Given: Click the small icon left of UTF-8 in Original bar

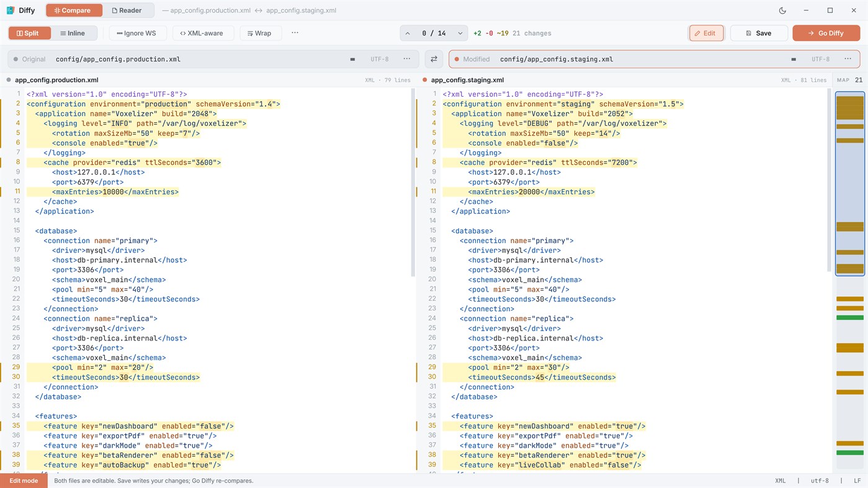Looking at the screenshot, I should pos(352,60).
